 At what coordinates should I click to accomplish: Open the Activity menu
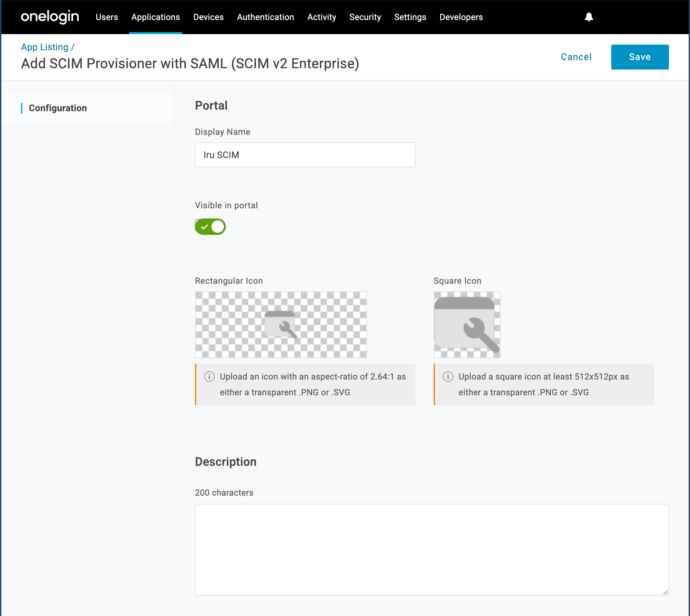point(321,17)
